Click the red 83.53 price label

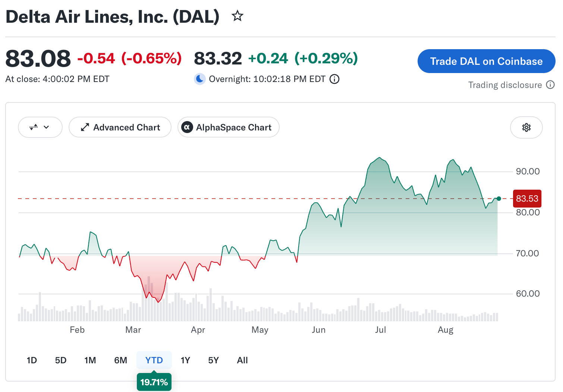[527, 199]
